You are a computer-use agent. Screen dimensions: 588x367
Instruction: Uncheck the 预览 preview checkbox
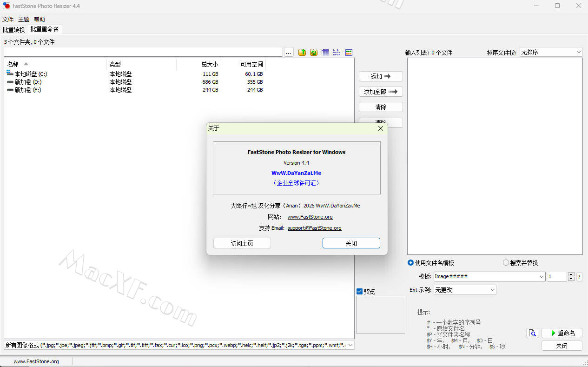[x=359, y=292]
